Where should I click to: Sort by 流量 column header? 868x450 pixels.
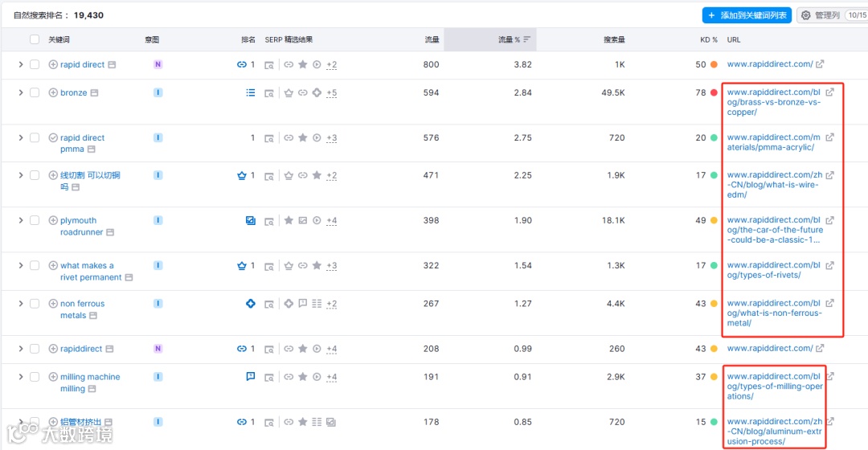tap(432, 40)
